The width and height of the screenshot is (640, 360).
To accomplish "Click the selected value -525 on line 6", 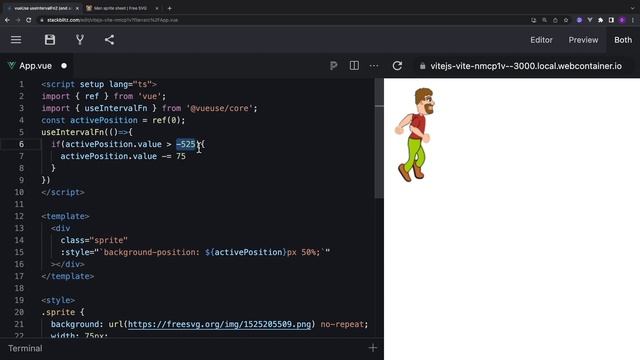I will click(186, 144).
